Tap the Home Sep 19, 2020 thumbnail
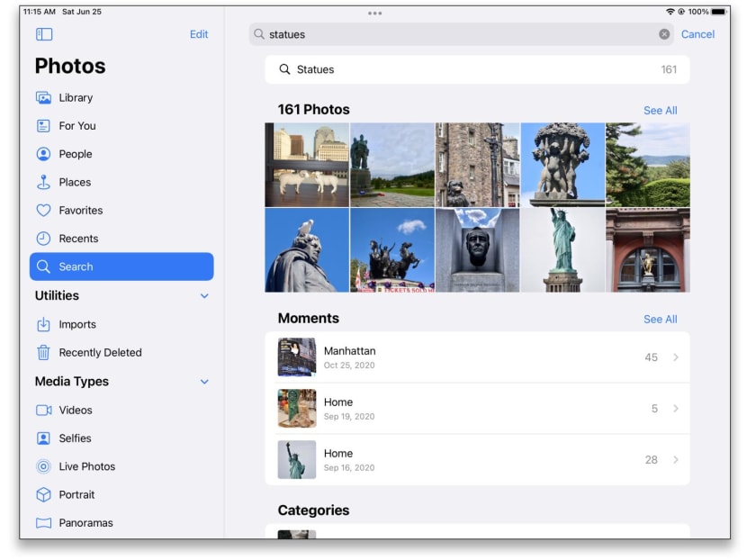Image resolution: width=747 pixels, height=560 pixels. (297, 409)
